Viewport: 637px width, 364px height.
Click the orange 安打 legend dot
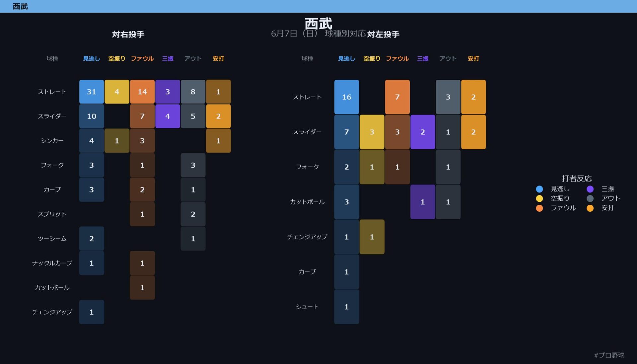coord(590,208)
